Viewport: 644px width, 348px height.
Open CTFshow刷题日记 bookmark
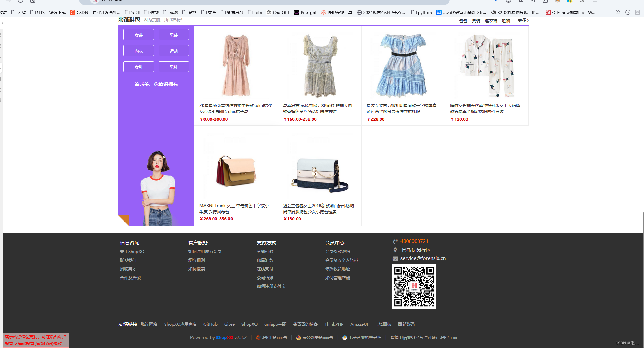coord(570,12)
